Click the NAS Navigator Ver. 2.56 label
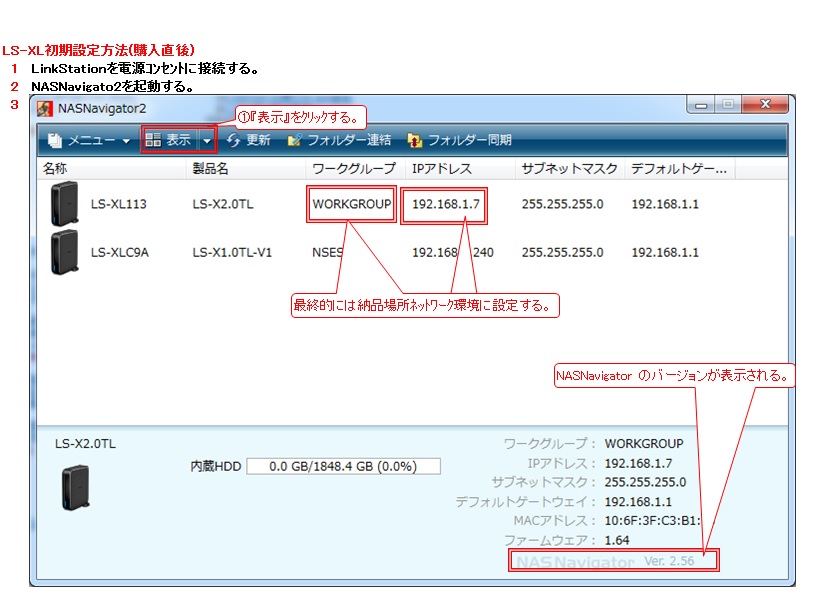The width and height of the screenshot is (815, 599). pyautogui.click(x=606, y=561)
